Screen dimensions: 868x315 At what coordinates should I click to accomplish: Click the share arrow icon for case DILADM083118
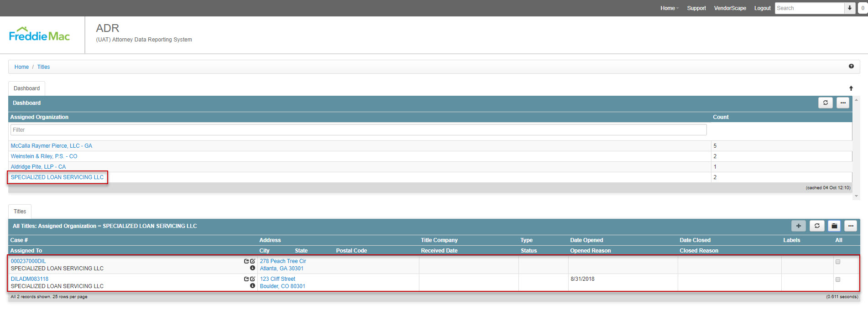click(246, 279)
